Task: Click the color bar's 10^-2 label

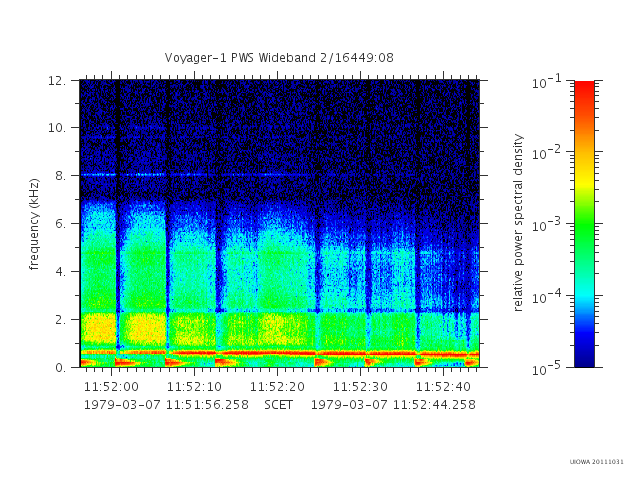Action: click(547, 153)
